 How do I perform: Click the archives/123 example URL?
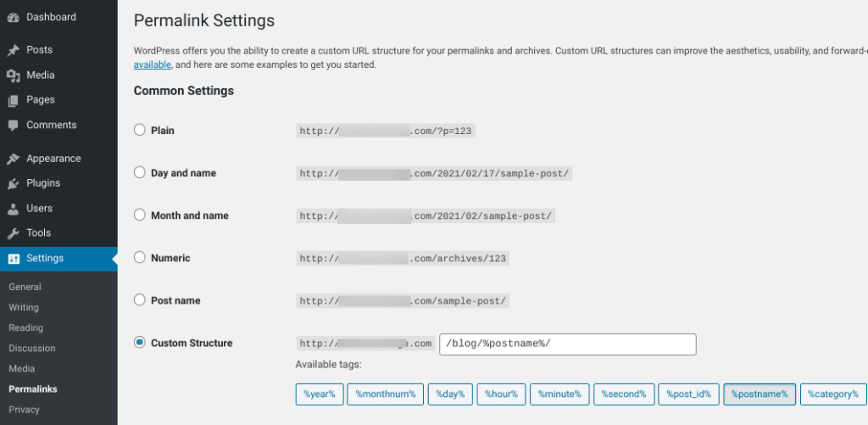[x=403, y=259]
